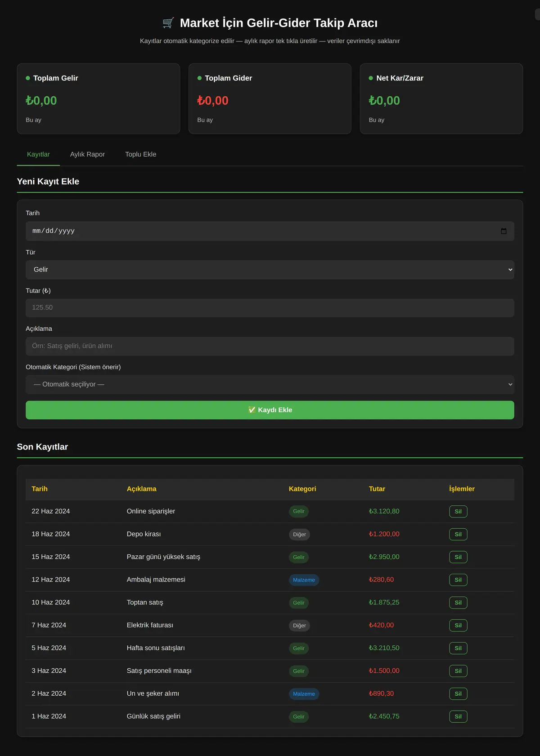Click Sil on the Günlük satış geliri row
The width and height of the screenshot is (540, 756).
[x=458, y=716]
